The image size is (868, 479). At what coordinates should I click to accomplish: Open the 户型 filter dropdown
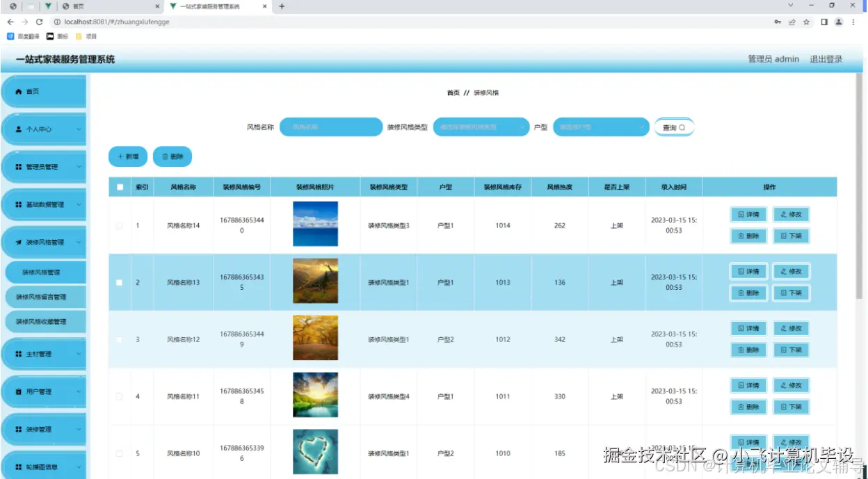click(x=602, y=127)
